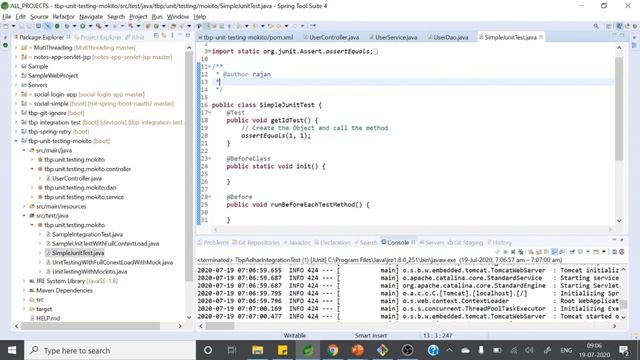Open help question mark taskbar icon
This screenshot has height=360, width=640.
tap(433, 350)
